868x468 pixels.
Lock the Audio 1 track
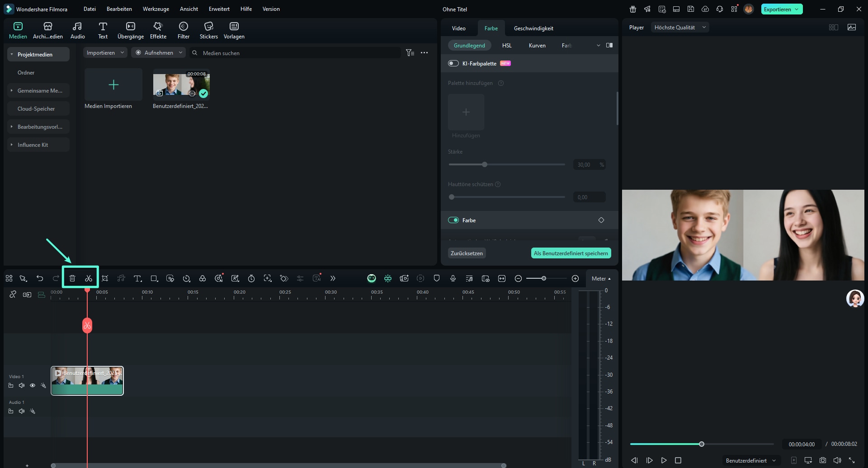[x=11, y=411]
